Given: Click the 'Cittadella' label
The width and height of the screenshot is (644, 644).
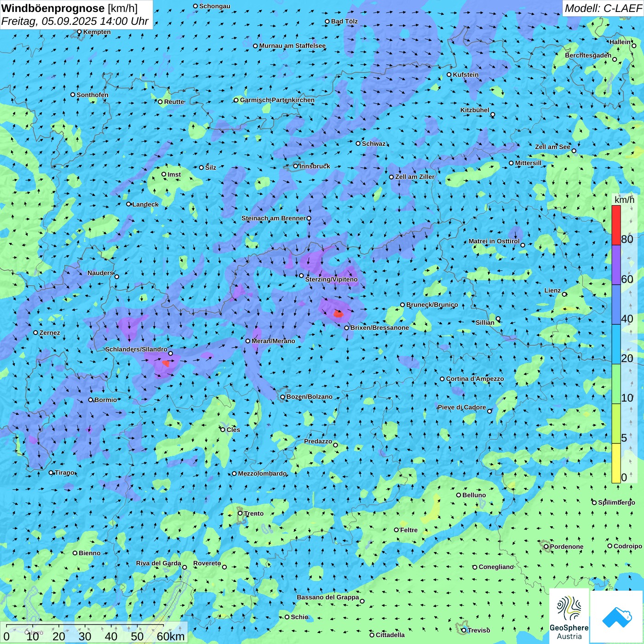Looking at the screenshot, I should [390, 635].
